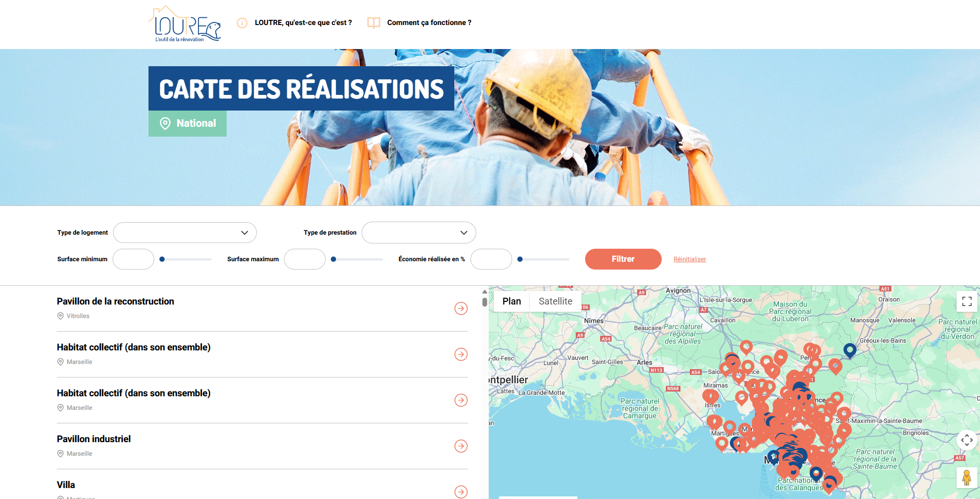The height and width of the screenshot is (499, 980).
Task: Open arrow icon for Pavillon industriel
Action: pos(461,446)
